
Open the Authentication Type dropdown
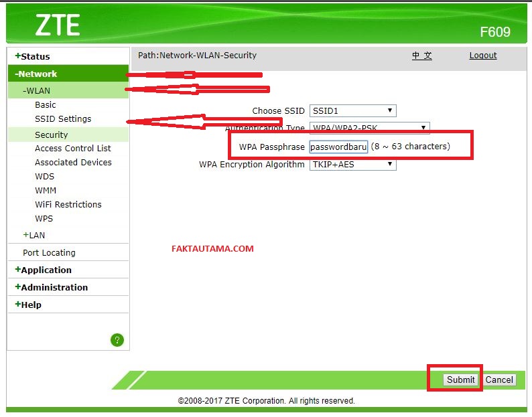coord(369,127)
